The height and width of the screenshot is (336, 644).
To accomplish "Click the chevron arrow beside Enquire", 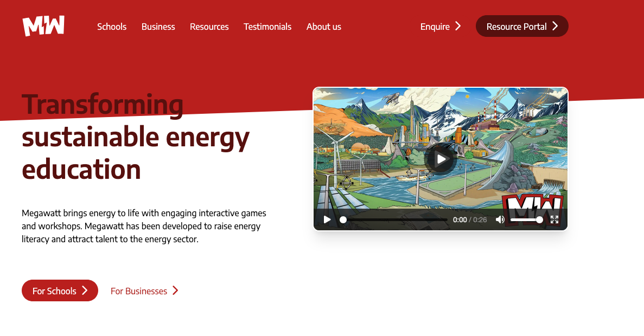I will coord(458,26).
